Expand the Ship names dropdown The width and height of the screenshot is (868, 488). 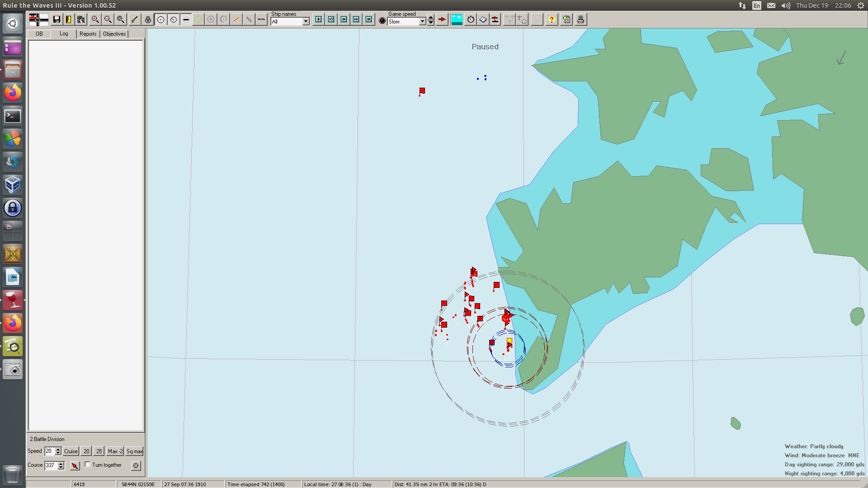pos(306,22)
